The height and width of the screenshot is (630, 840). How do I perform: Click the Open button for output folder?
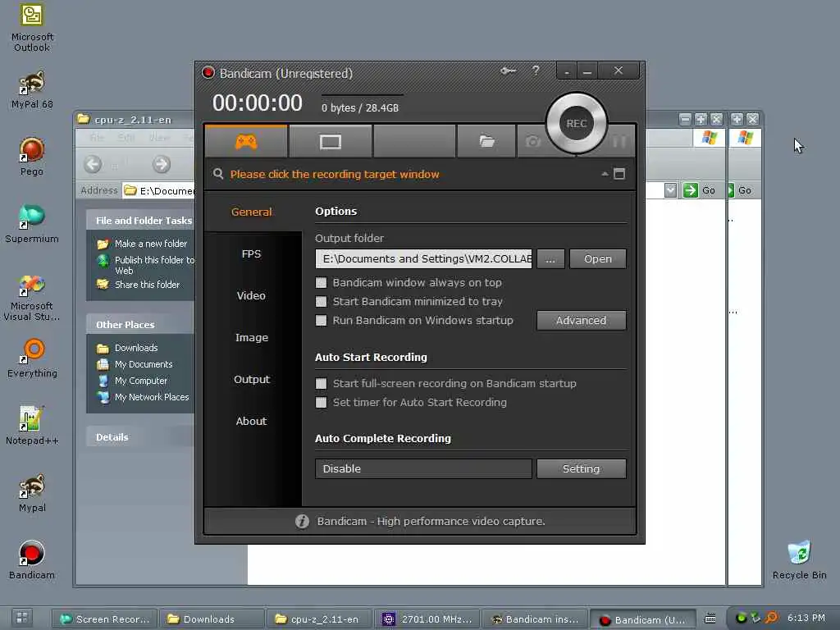[598, 258]
